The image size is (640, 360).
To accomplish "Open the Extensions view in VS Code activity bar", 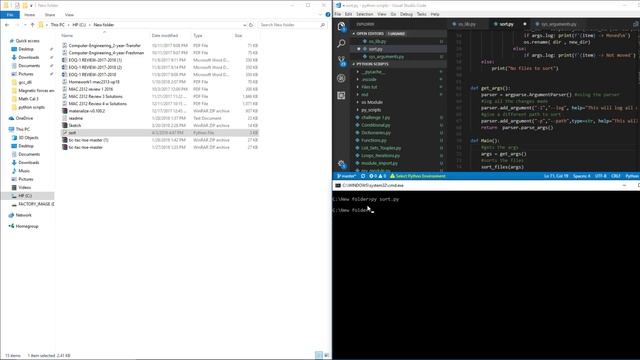I will (341, 96).
